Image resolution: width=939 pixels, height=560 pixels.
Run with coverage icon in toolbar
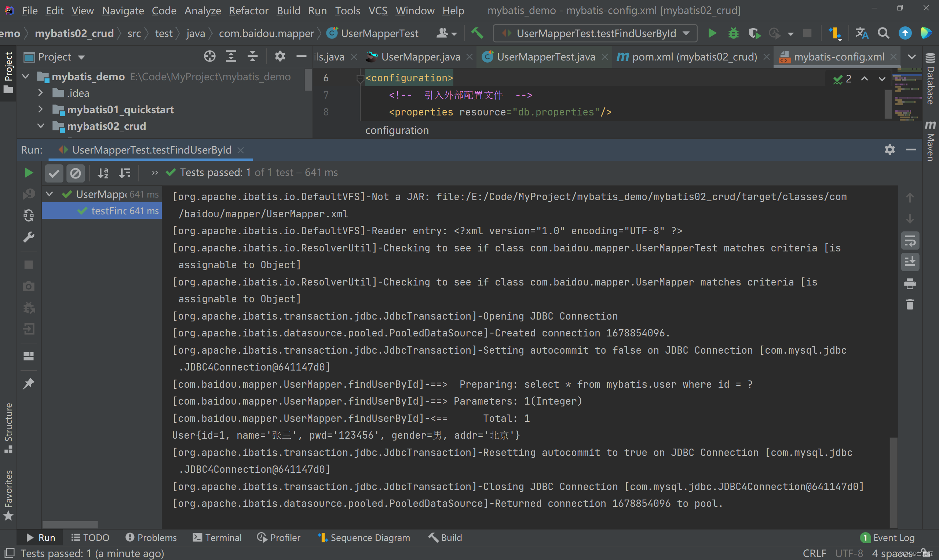click(x=755, y=33)
